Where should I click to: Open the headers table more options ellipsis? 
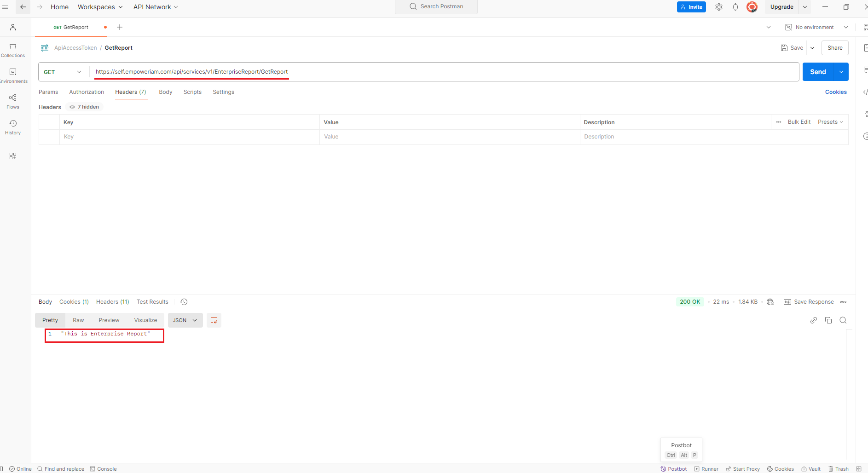pos(779,122)
